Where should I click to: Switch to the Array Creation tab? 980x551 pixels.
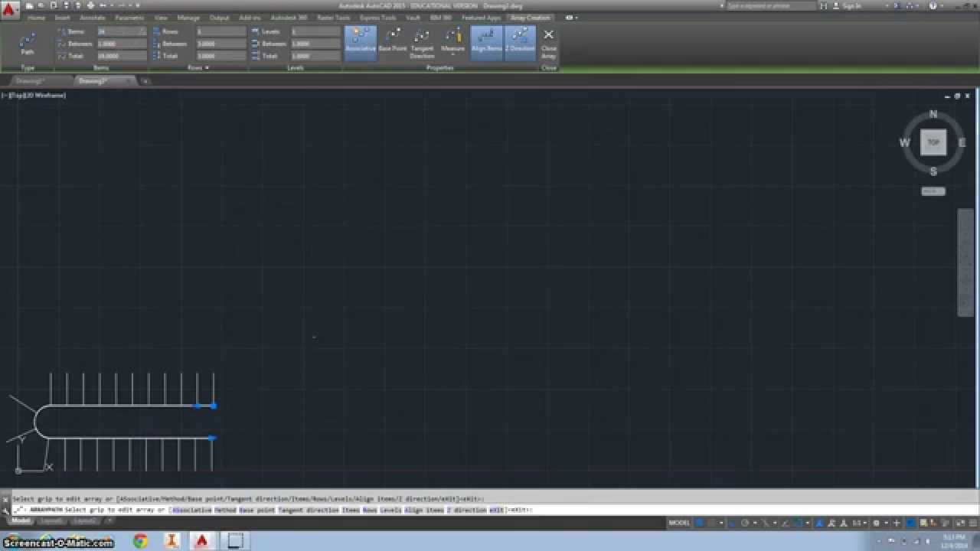pos(531,18)
